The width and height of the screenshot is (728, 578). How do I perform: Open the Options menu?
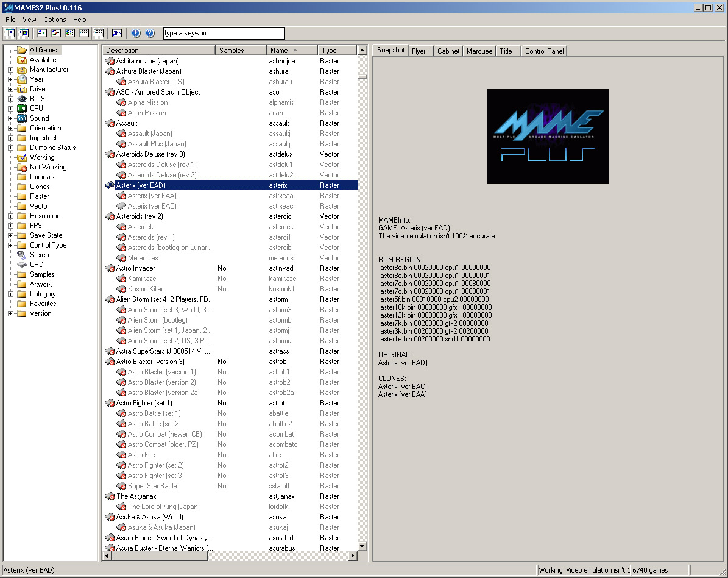pyautogui.click(x=55, y=20)
